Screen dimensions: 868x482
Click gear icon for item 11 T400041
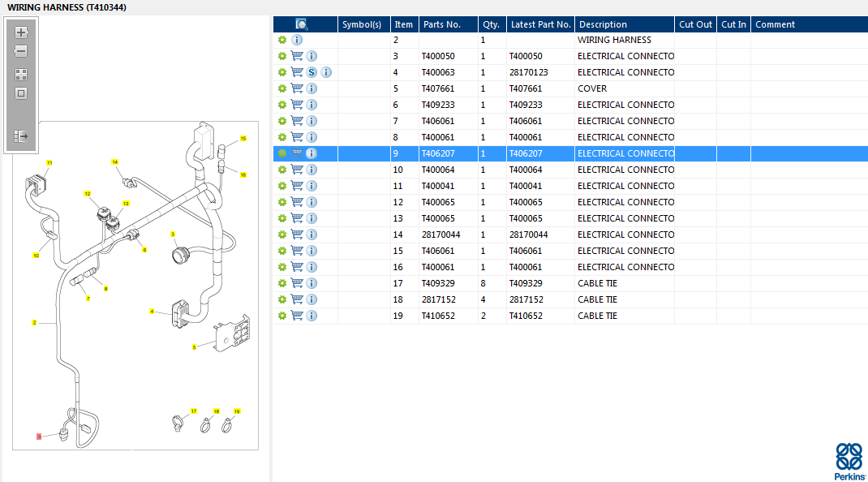pos(282,186)
